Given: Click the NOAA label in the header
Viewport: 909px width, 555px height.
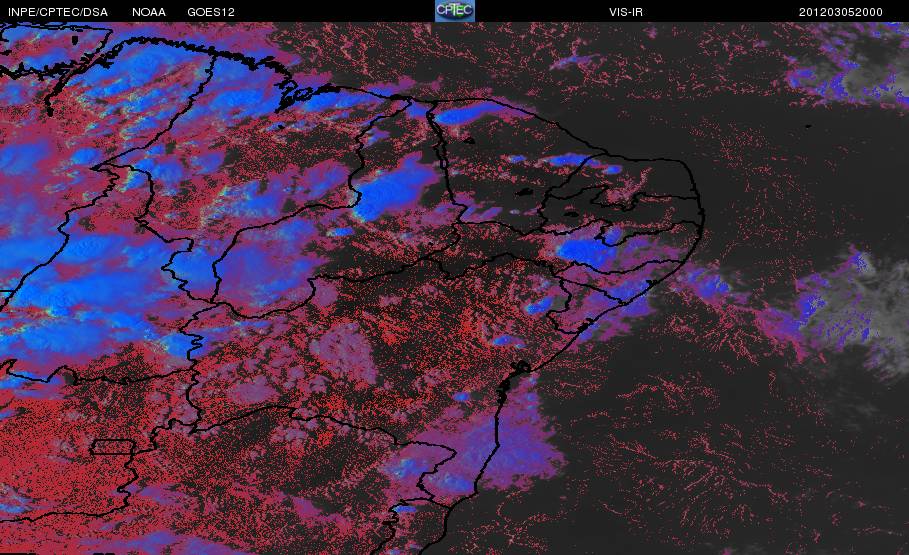Looking at the screenshot, I should pos(149,12).
